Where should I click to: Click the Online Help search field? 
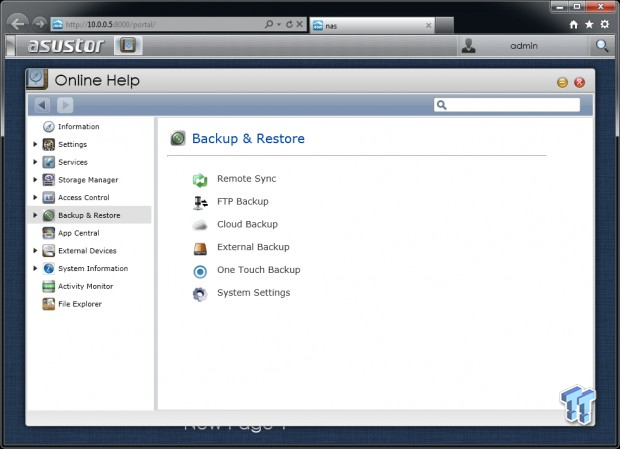click(x=507, y=105)
